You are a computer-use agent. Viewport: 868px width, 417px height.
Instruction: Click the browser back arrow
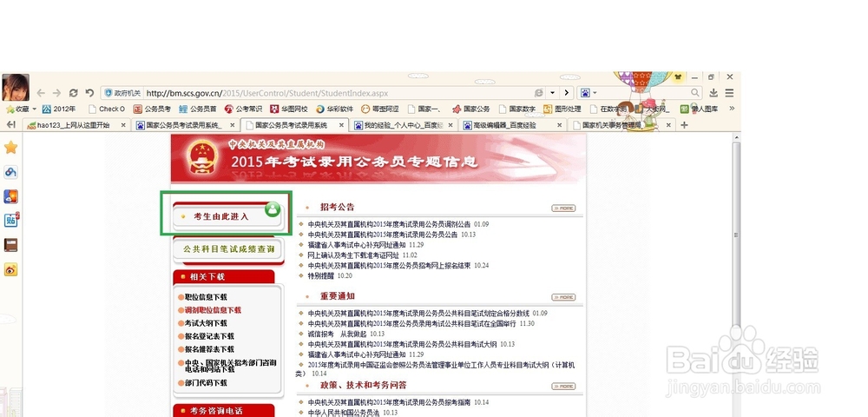click(41, 93)
